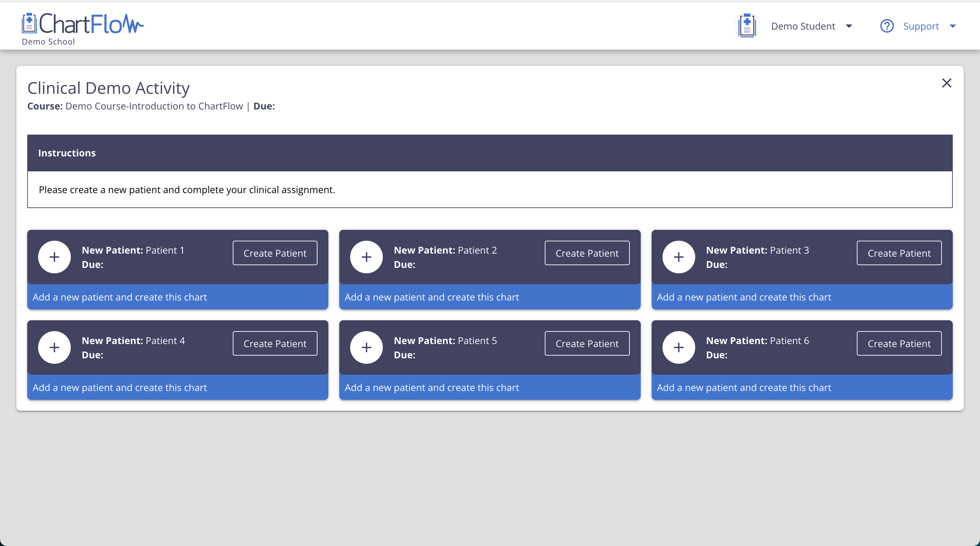
Task: Click the plus icon for Patient 4
Action: point(54,347)
